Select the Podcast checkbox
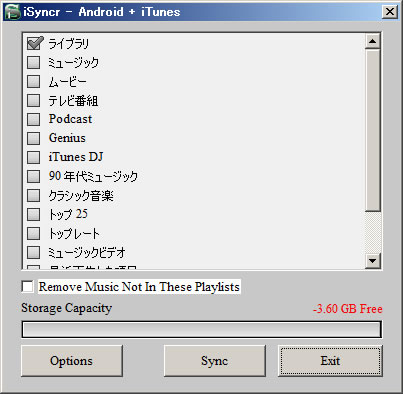 pyautogui.click(x=34, y=119)
